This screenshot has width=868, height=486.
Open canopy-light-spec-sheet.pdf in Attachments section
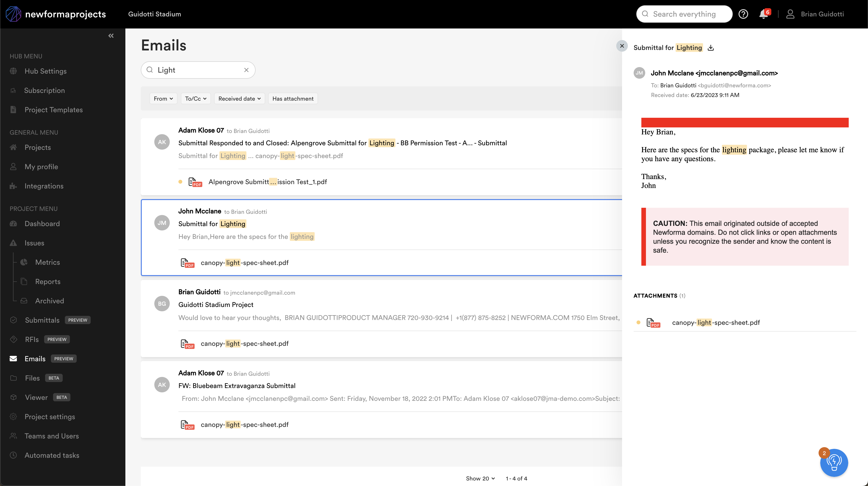pyautogui.click(x=716, y=323)
